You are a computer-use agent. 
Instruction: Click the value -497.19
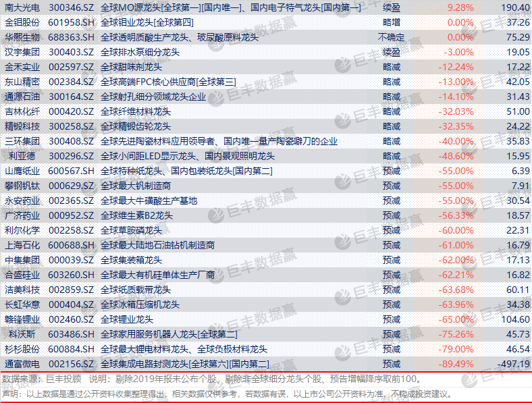[x=513, y=364]
